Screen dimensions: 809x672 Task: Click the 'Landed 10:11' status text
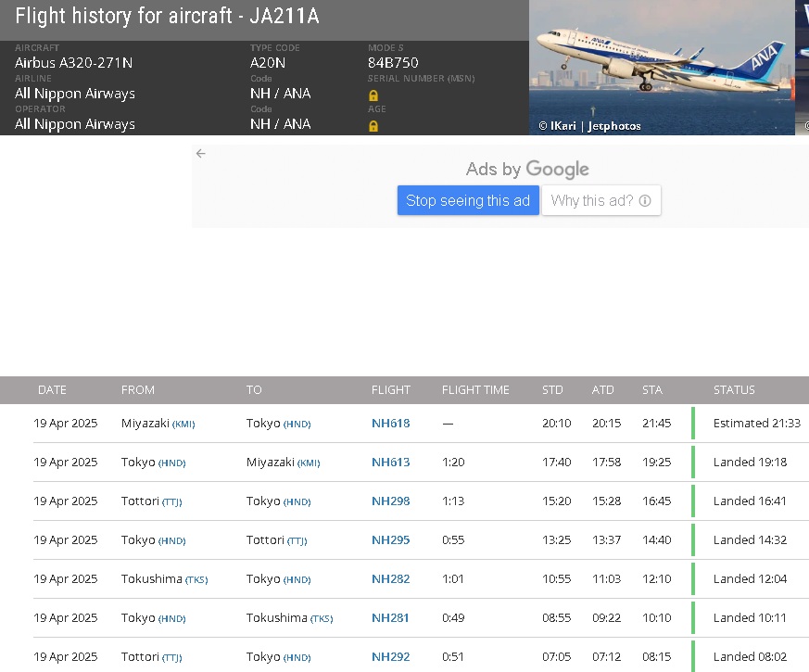(x=750, y=618)
